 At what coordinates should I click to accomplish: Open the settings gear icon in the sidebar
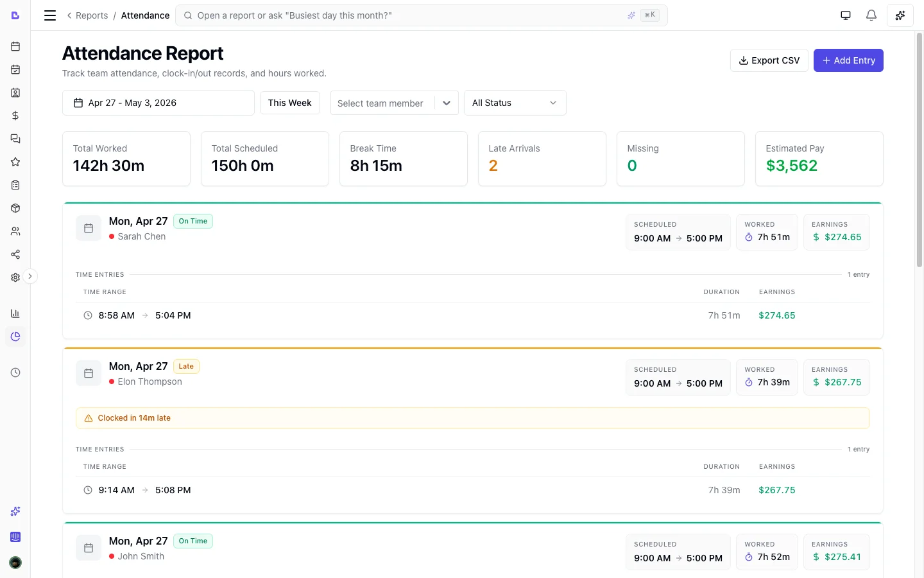[x=15, y=277]
